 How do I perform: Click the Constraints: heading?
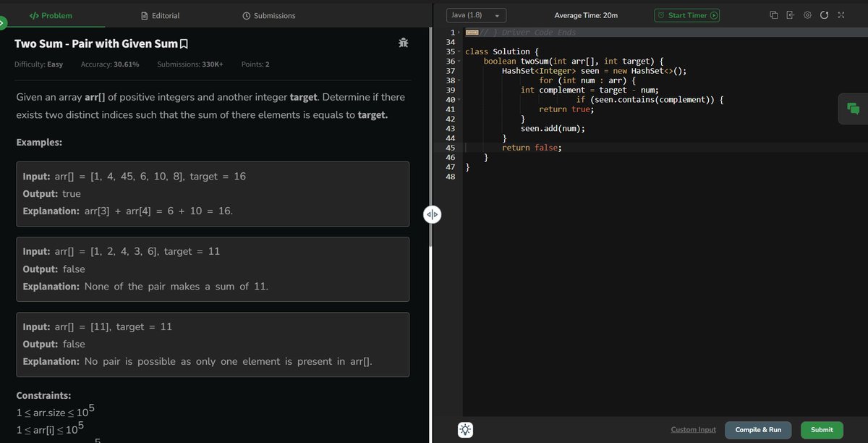43,396
